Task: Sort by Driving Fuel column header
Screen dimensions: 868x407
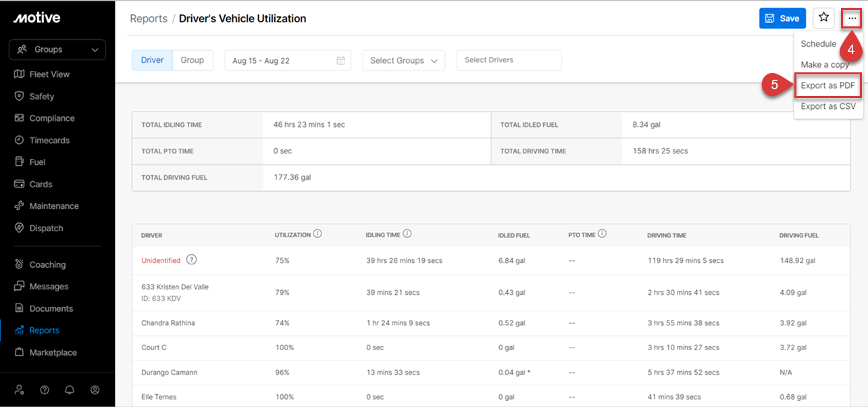Action: pyautogui.click(x=798, y=235)
